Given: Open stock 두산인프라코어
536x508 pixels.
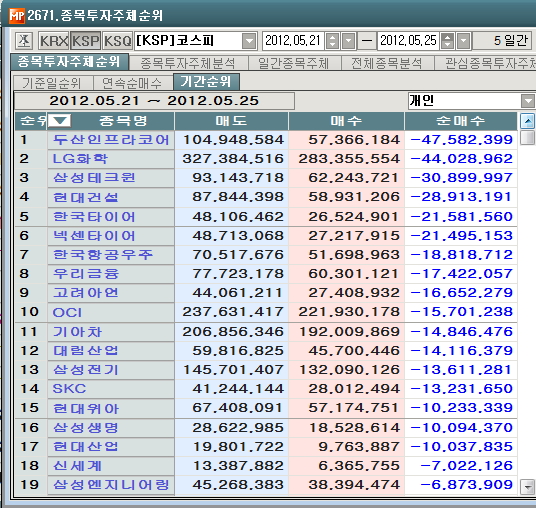Looking at the screenshot, I should (111, 140).
